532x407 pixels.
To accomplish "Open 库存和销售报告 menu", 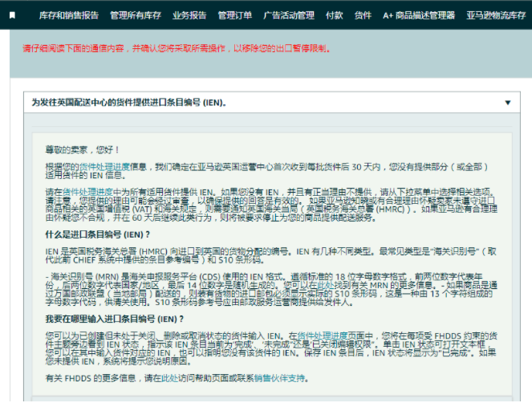I will pyautogui.click(x=69, y=15).
